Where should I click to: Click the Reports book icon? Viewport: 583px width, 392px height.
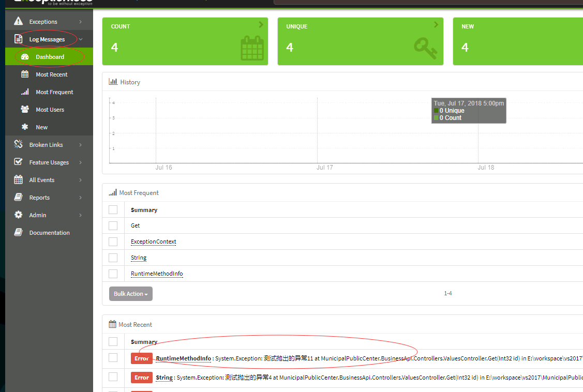pyautogui.click(x=18, y=197)
